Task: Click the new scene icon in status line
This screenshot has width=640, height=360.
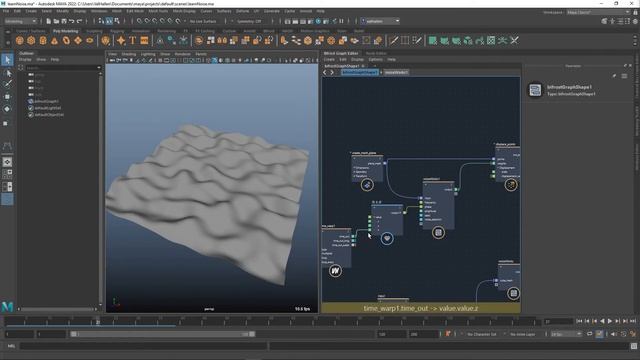Action: coord(49,21)
